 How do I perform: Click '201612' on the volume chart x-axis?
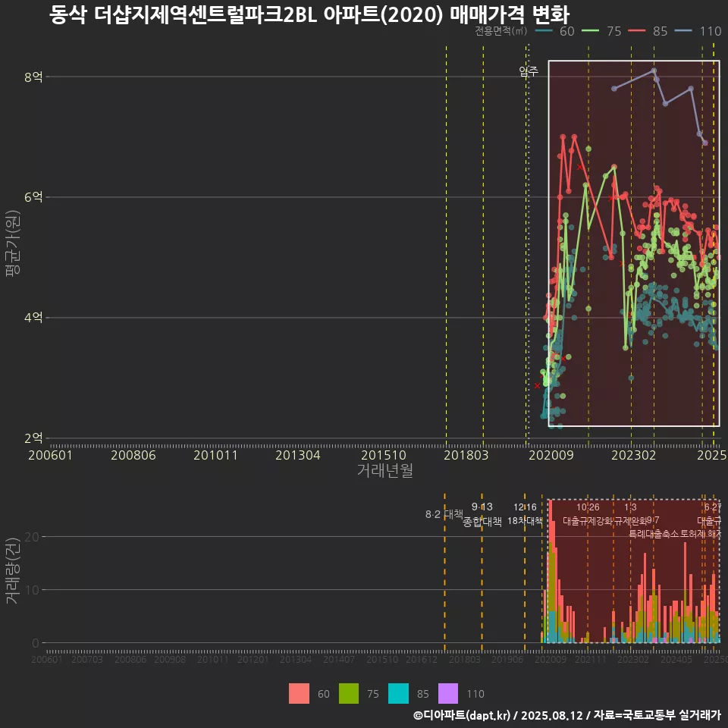pyautogui.click(x=422, y=659)
